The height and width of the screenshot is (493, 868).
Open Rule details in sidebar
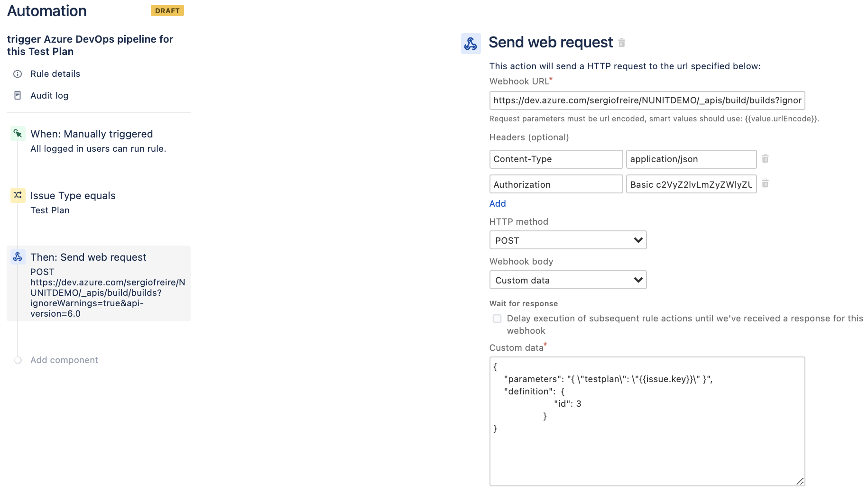[55, 74]
